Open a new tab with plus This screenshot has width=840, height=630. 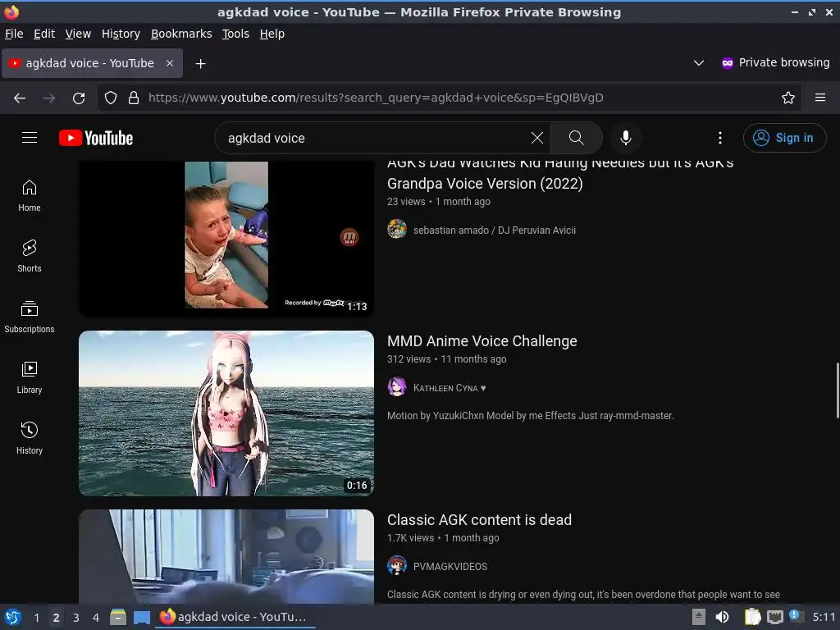[200, 64]
